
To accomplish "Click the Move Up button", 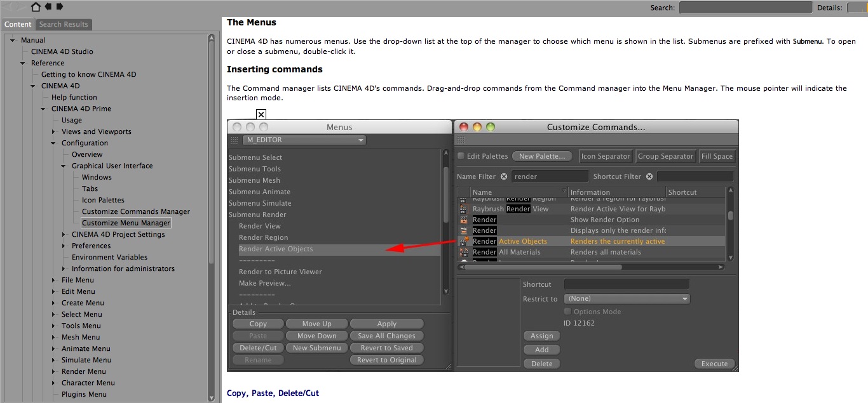I will [x=316, y=324].
